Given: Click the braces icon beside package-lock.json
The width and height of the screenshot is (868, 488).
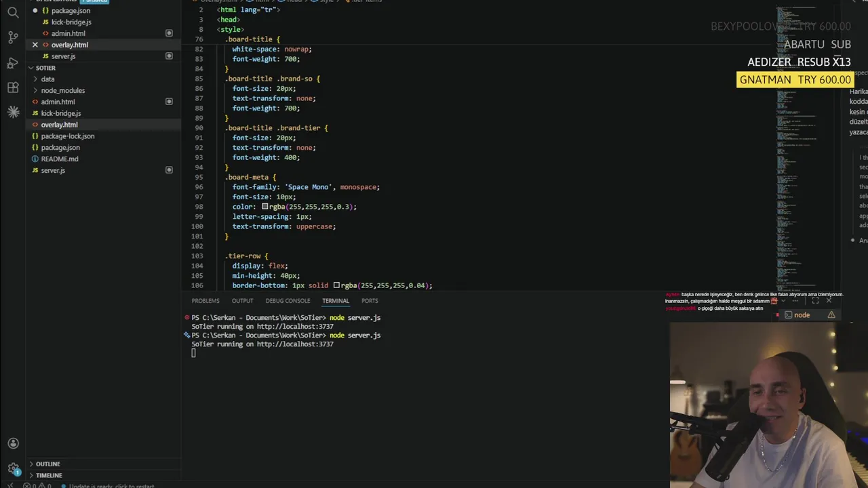Looking at the screenshot, I should tap(35, 136).
